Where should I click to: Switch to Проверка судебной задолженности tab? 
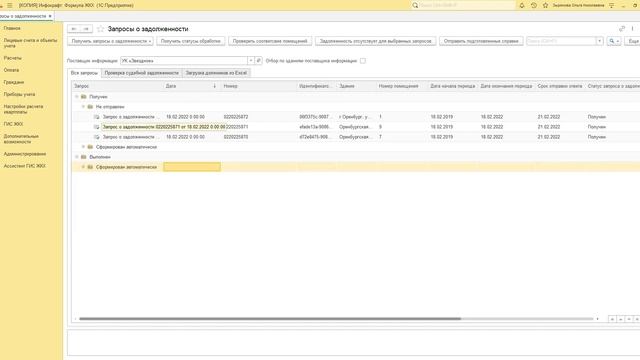[142, 73]
